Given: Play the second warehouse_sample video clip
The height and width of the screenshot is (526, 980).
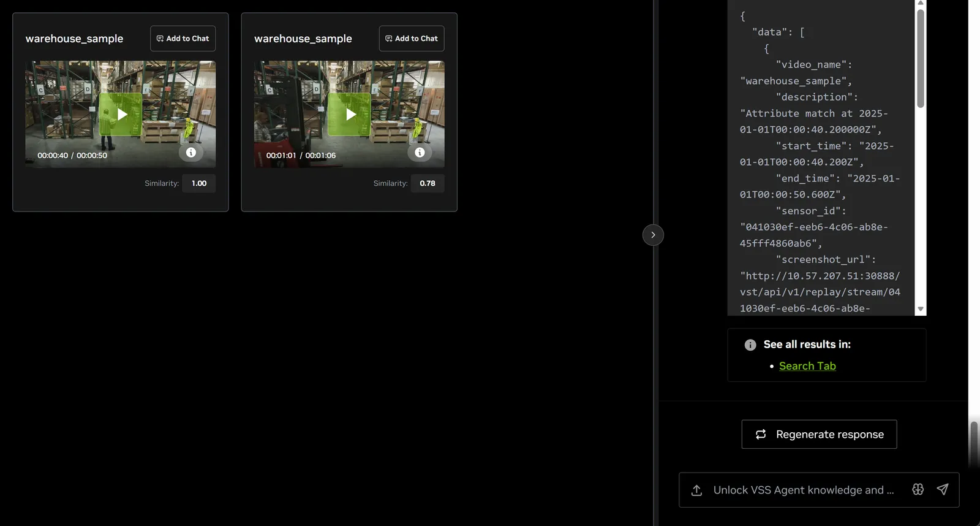Looking at the screenshot, I should point(351,115).
